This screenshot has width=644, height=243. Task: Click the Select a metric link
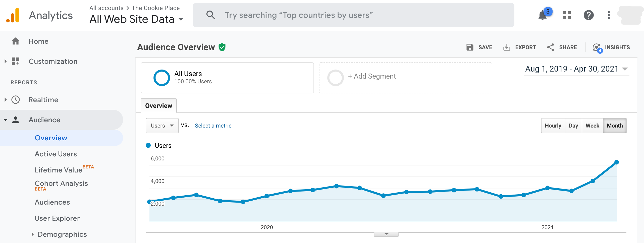[213, 126]
